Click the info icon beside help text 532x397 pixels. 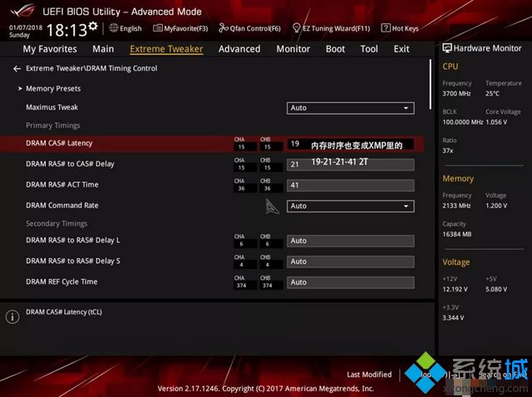12,317
